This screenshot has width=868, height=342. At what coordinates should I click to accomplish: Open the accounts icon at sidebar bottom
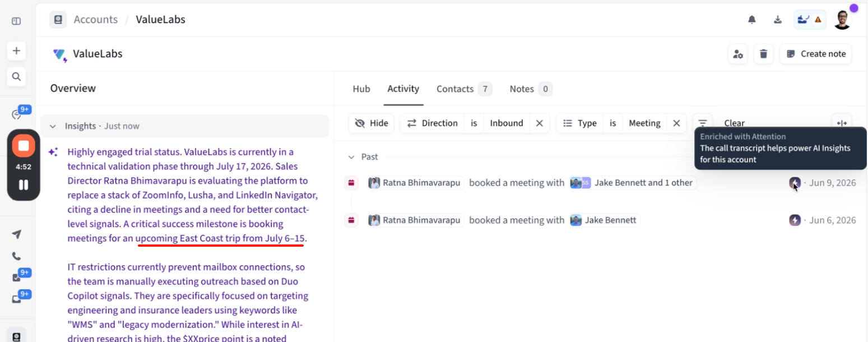coord(16,336)
